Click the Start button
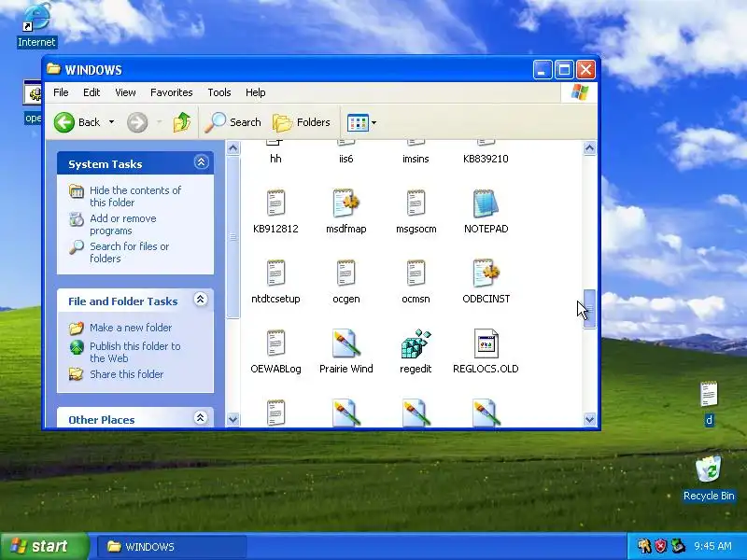Screen dimensions: 747x560 tap(44, 546)
